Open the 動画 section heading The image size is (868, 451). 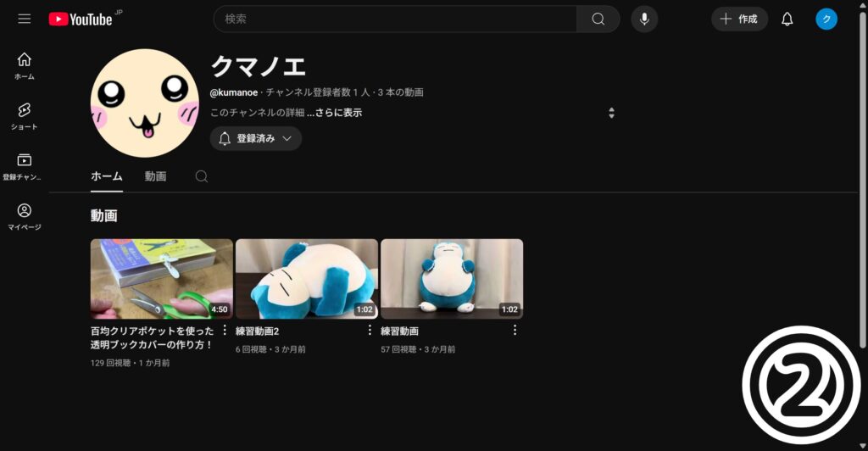[104, 215]
